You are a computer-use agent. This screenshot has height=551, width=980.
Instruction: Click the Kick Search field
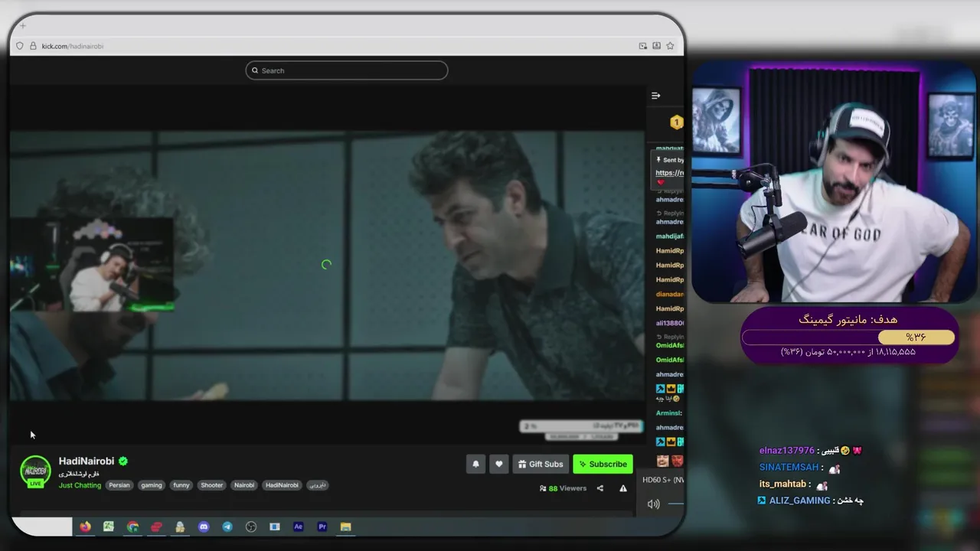(347, 70)
